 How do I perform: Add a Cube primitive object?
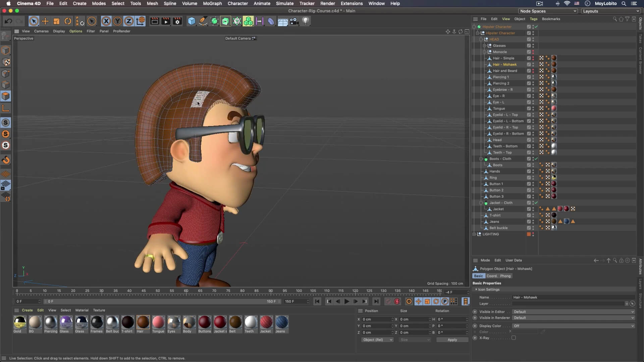(x=192, y=21)
